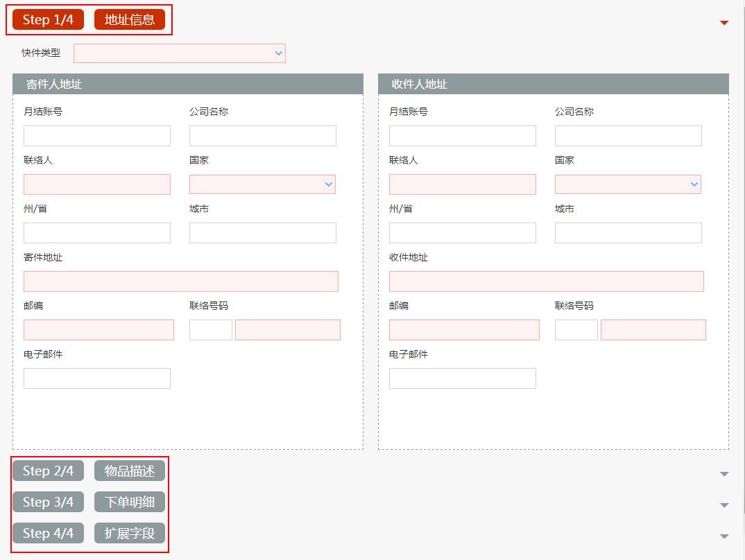Focus sender 月结账号 input field

coord(97,136)
